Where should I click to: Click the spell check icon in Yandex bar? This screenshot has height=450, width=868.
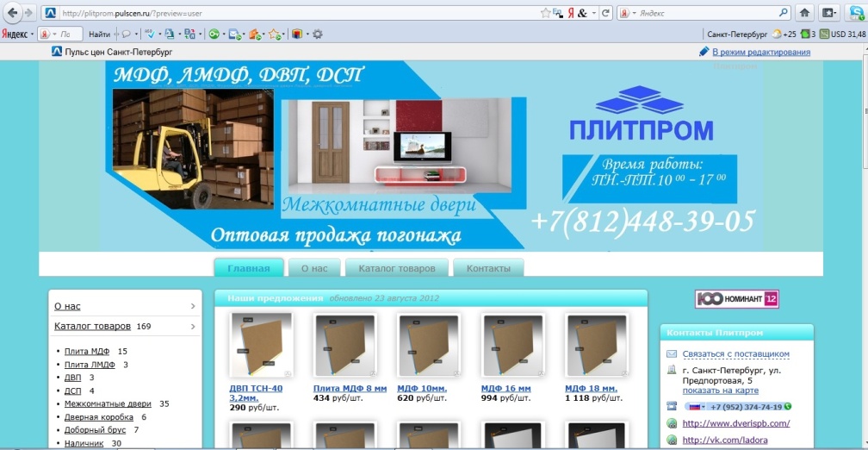tap(150, 34)
